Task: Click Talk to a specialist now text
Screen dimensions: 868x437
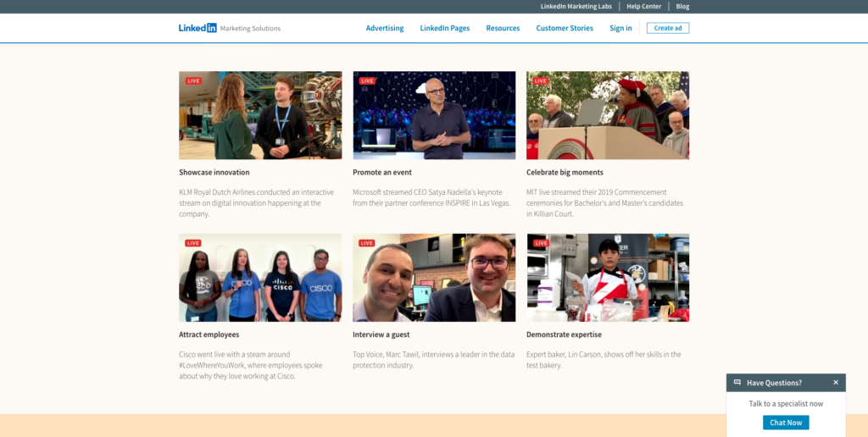Action: pyautogui.click(x=786, y=404)
